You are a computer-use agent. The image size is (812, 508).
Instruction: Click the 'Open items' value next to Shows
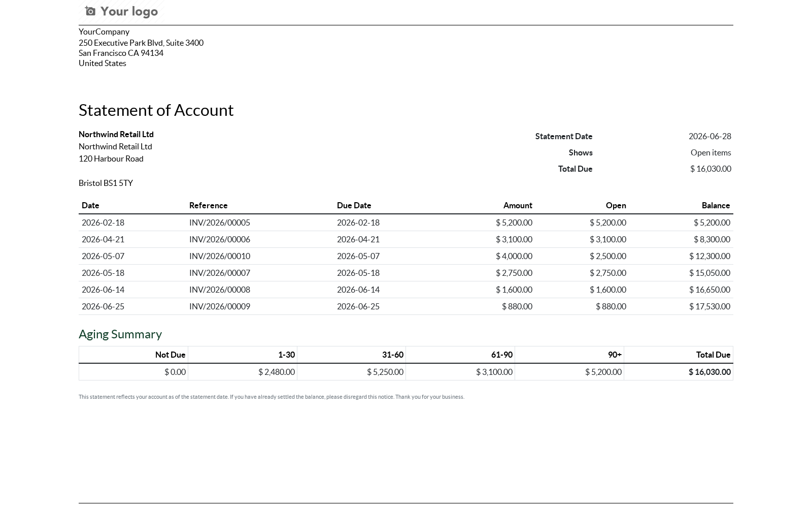710,152
